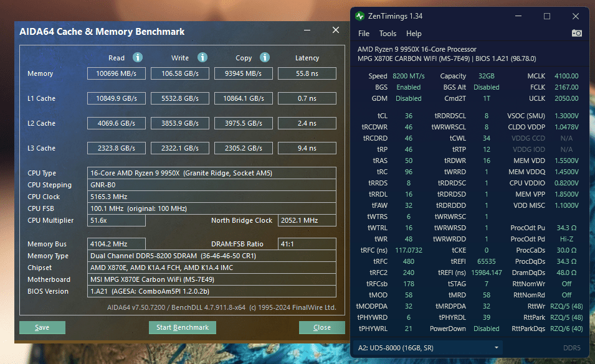Click the L1 Cache Read value 10849.9 GB/s
This screenshot has height=364, width=595.
(x=116, y=98)
